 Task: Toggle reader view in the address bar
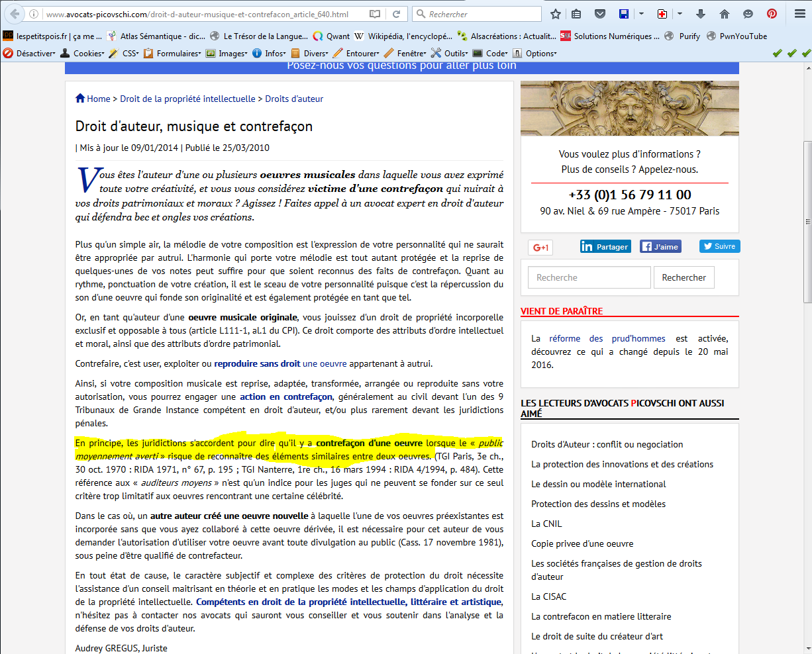pos(375,14)
